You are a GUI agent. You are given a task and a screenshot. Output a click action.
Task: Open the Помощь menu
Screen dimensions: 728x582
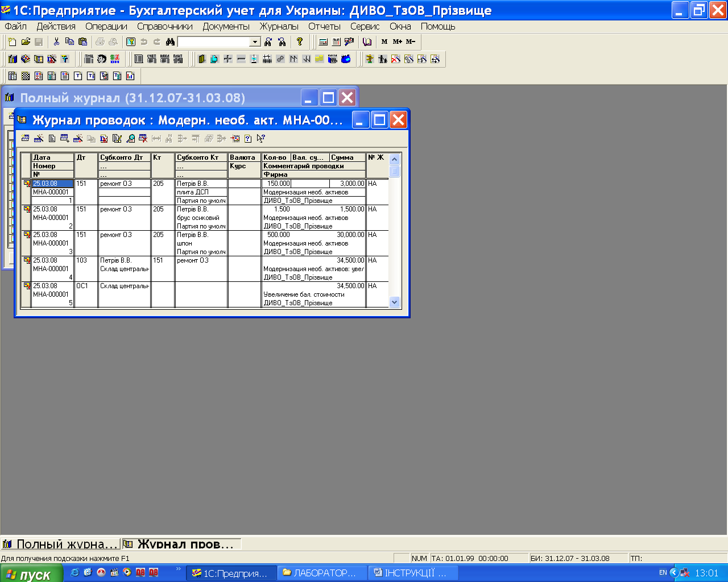(x=438, y=26)
